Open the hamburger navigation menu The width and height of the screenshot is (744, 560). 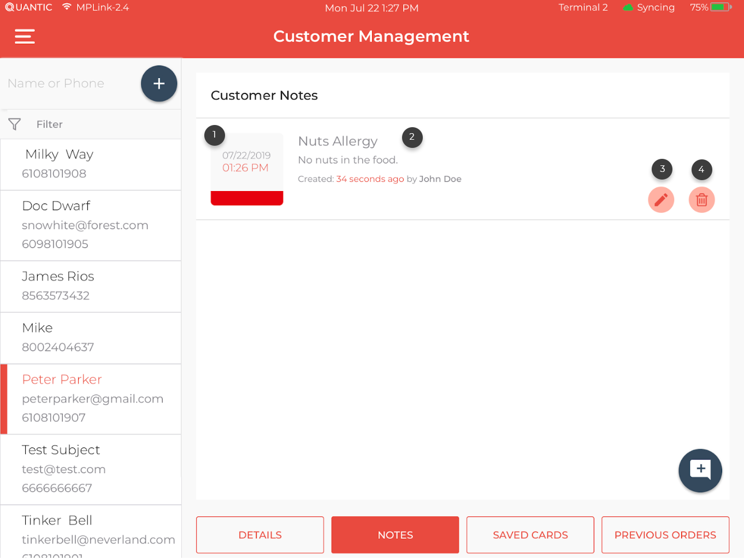coord(25,37)
